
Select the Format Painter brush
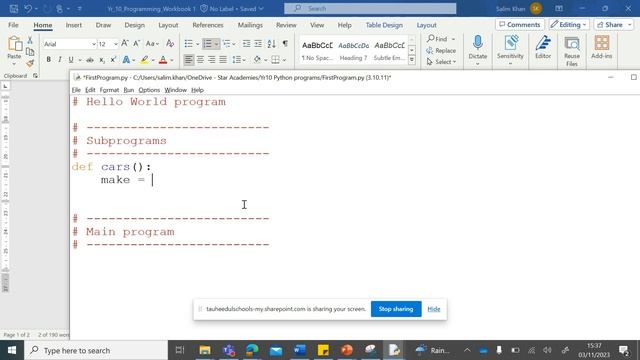(30, 63)
